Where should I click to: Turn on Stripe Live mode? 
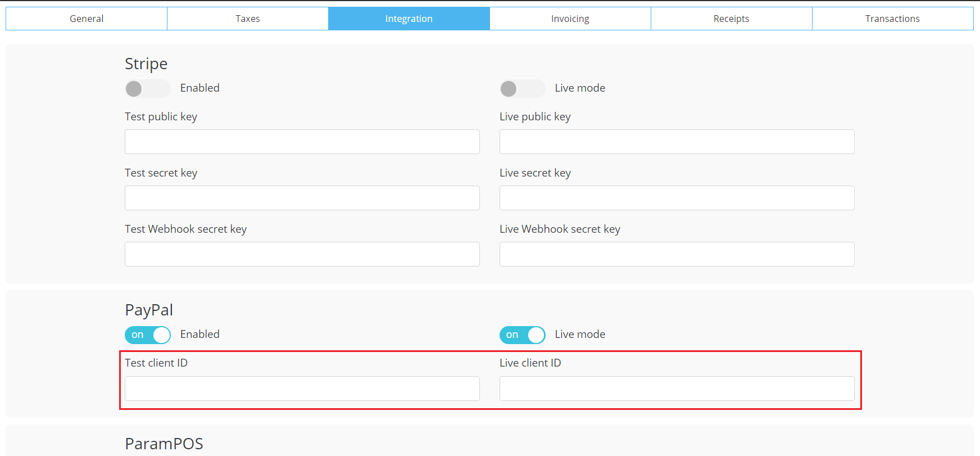point(522,89)
